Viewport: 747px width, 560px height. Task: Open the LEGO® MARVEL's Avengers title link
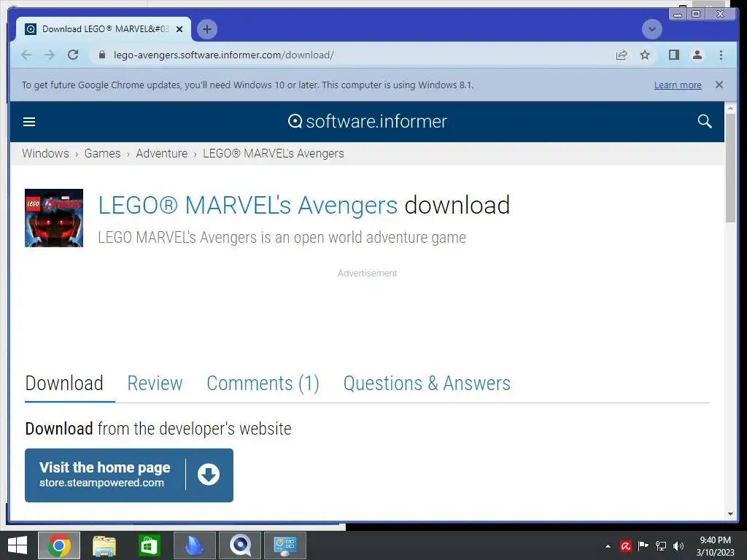click(x=248, y=205)
